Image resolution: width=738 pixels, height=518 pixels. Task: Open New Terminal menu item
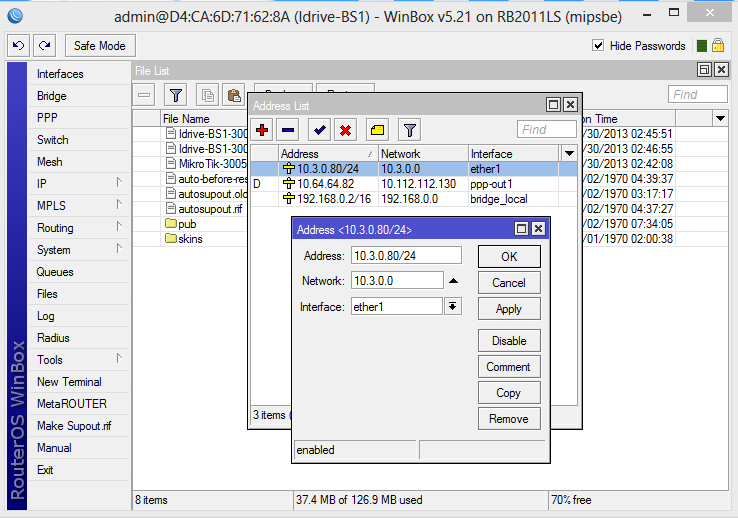click(79, 382)
